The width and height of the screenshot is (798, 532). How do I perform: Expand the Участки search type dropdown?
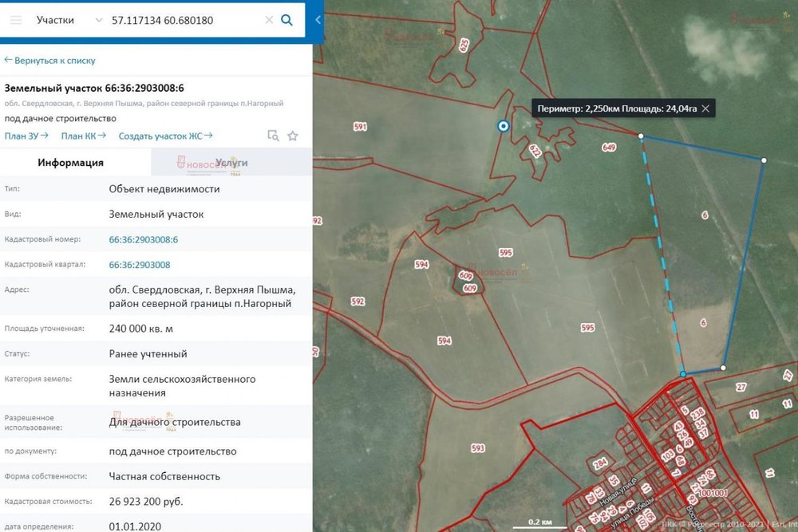coord(97,20)
